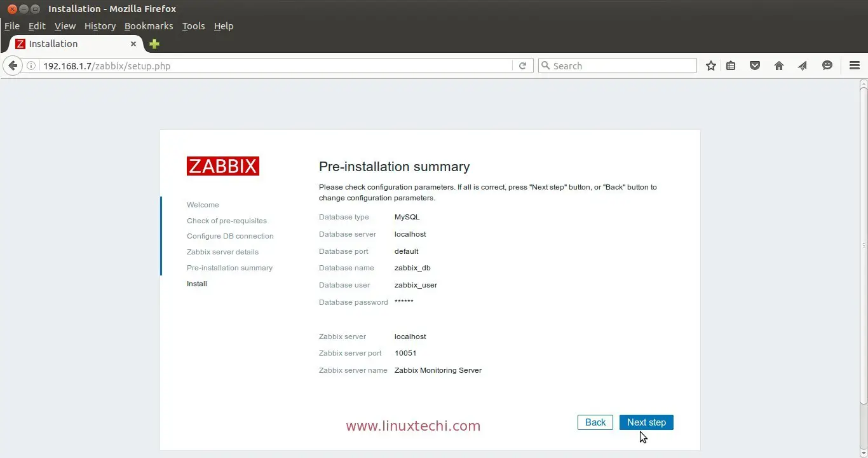Click the URL address field

click(x=276, y=66)
